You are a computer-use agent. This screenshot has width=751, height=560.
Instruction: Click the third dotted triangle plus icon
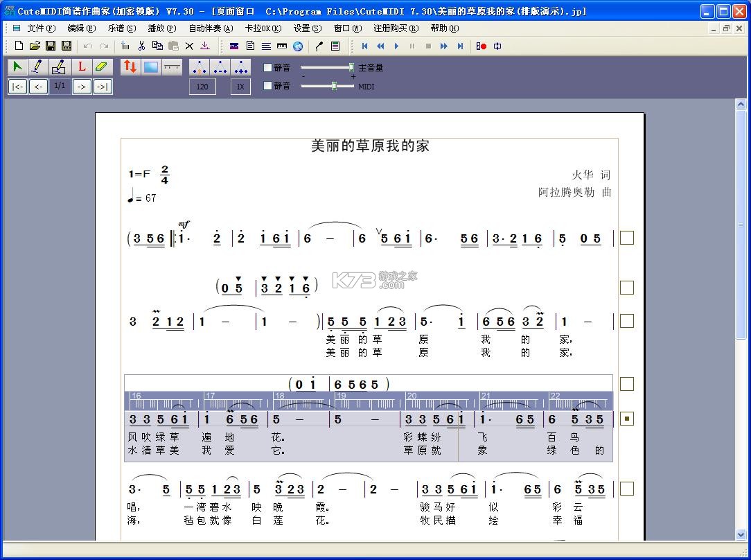point(241,67)
